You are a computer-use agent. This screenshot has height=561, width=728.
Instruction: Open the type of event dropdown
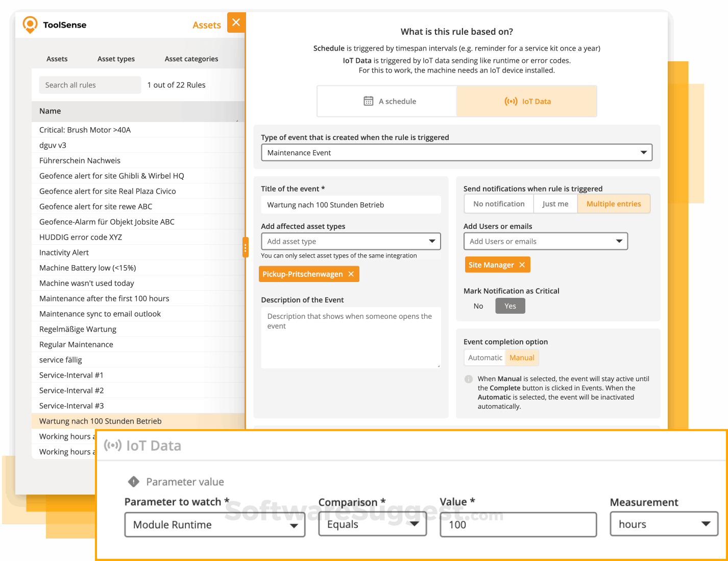point(642,152)
